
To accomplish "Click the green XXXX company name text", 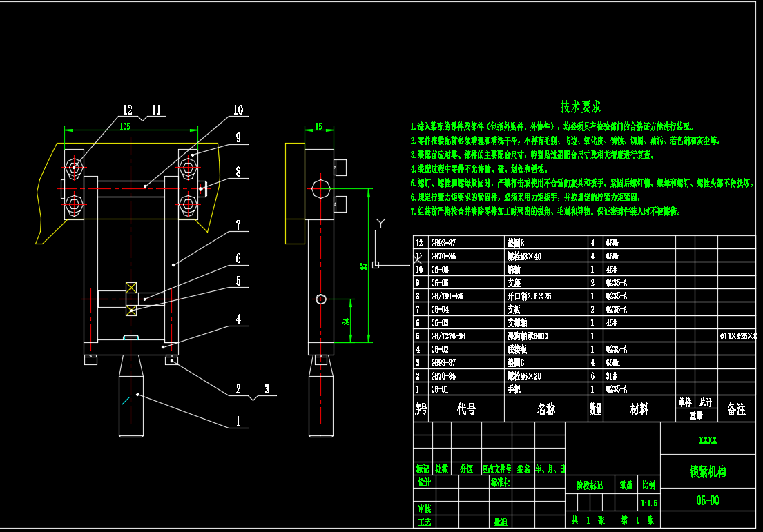I will click(x=708, y=440).
